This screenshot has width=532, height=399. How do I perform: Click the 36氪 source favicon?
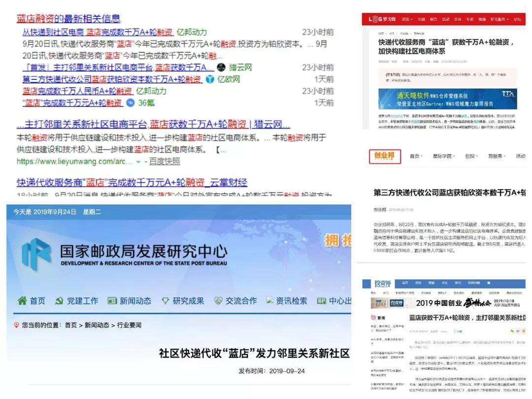130,102
